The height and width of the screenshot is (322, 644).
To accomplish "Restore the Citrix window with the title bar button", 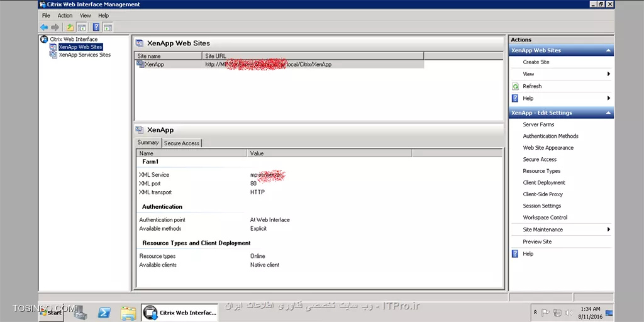I will (x=601, y=4).
